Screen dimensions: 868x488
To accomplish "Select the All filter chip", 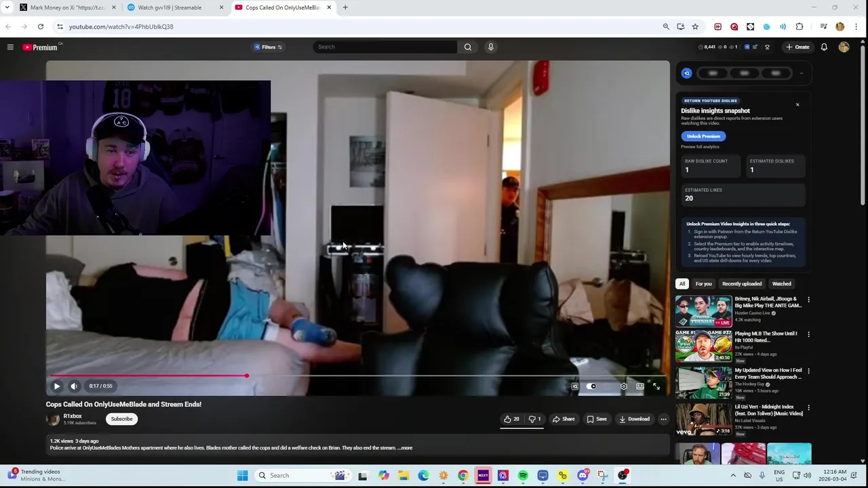I will [x=682, y=284].
